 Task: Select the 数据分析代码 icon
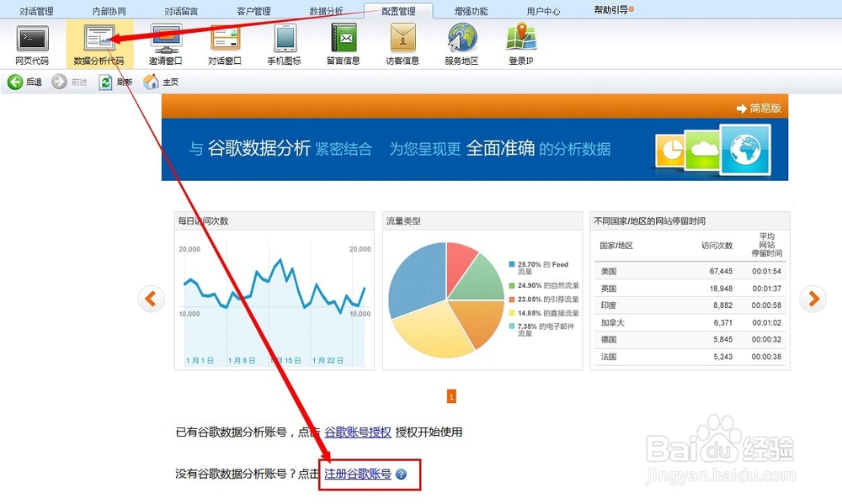(x=99, y=45)
